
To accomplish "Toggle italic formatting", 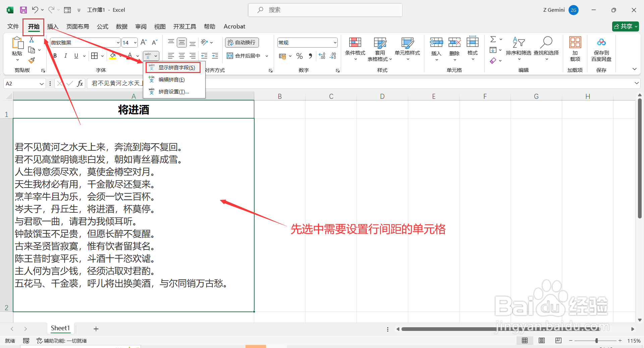I will point(66,56).
